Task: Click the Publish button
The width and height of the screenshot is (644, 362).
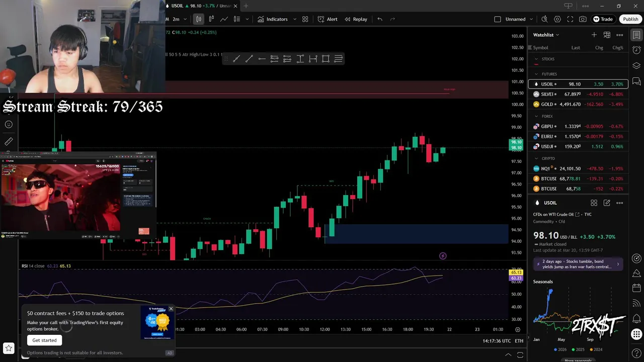Action: pos(630,19)
